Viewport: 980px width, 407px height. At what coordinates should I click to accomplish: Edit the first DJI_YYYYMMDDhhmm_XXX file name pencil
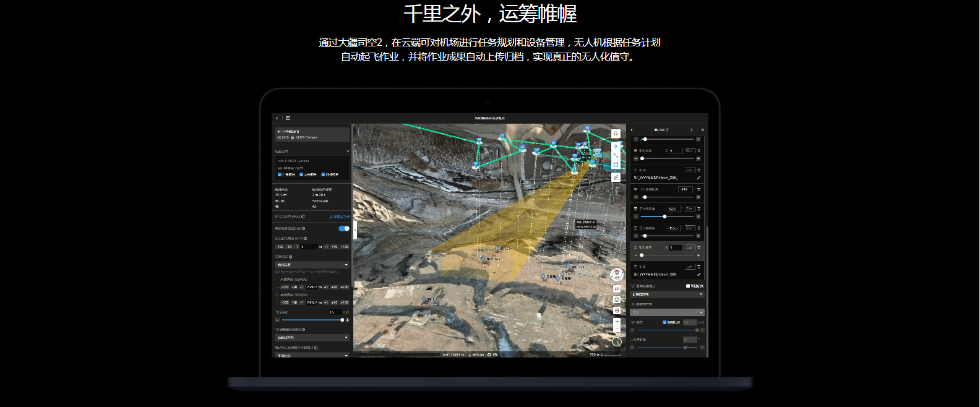coord(698,178)
